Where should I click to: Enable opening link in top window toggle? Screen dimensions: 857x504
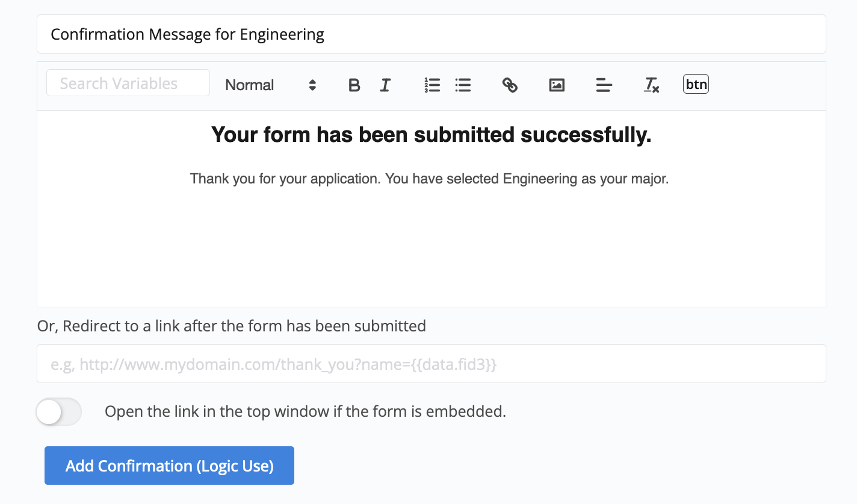pyautogui.click(x=58, y=412)
